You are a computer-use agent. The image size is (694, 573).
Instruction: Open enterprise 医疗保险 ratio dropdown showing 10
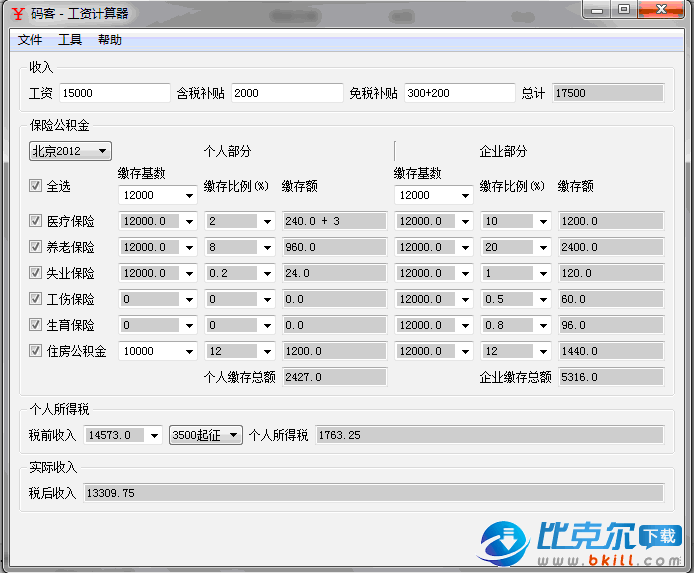(515, 221)
